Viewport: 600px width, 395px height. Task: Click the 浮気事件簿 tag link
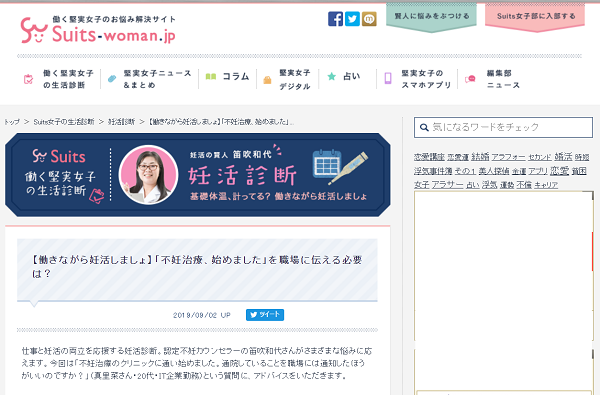click(433, 171)
